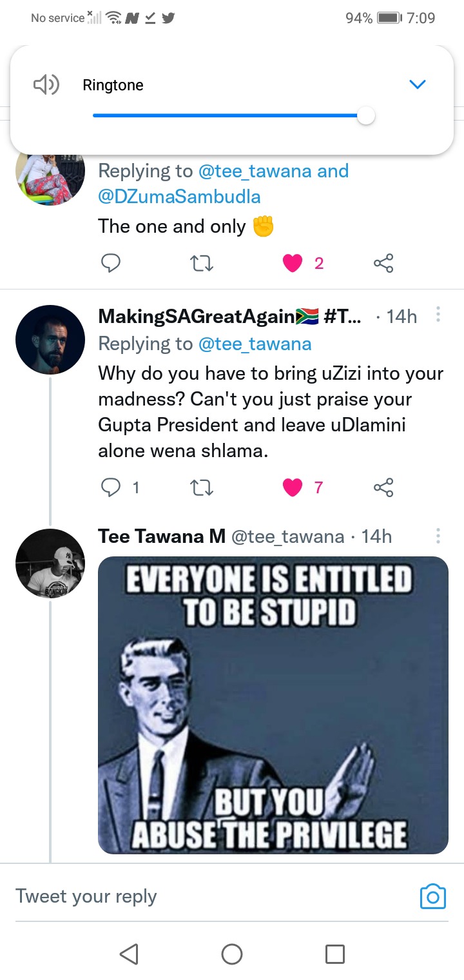Retweet the MakingSAGreatAgain tweet
The height and width of the screenshot is (980, 464).
click(203, 488)
